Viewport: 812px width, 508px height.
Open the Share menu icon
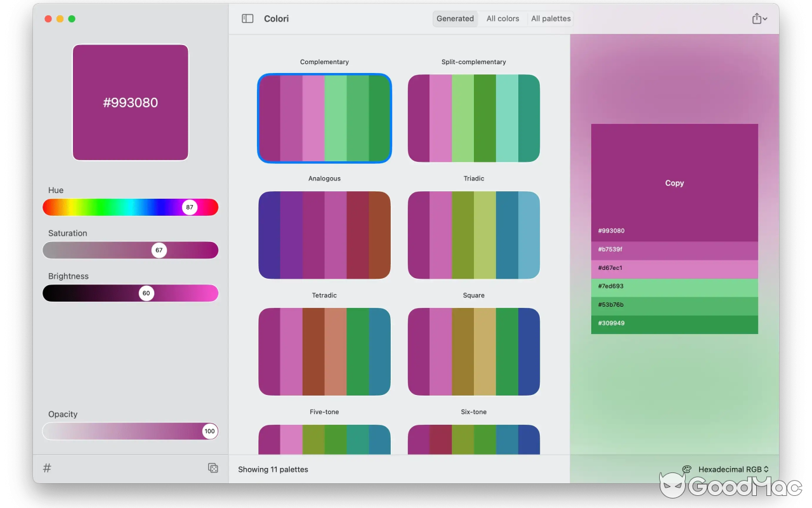click(x=756, y=18)
